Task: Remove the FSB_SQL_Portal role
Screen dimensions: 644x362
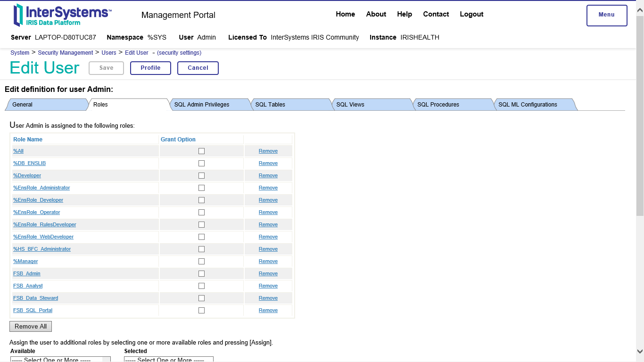Action: (x=268, y=310)
